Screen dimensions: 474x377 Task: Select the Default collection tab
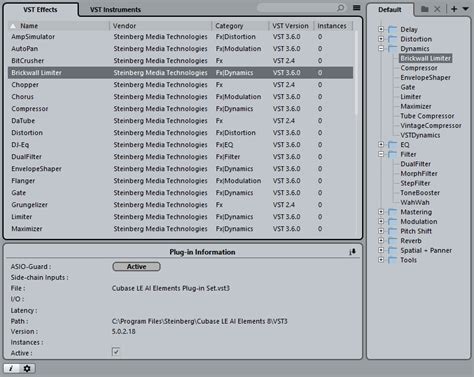click(390, 10)
